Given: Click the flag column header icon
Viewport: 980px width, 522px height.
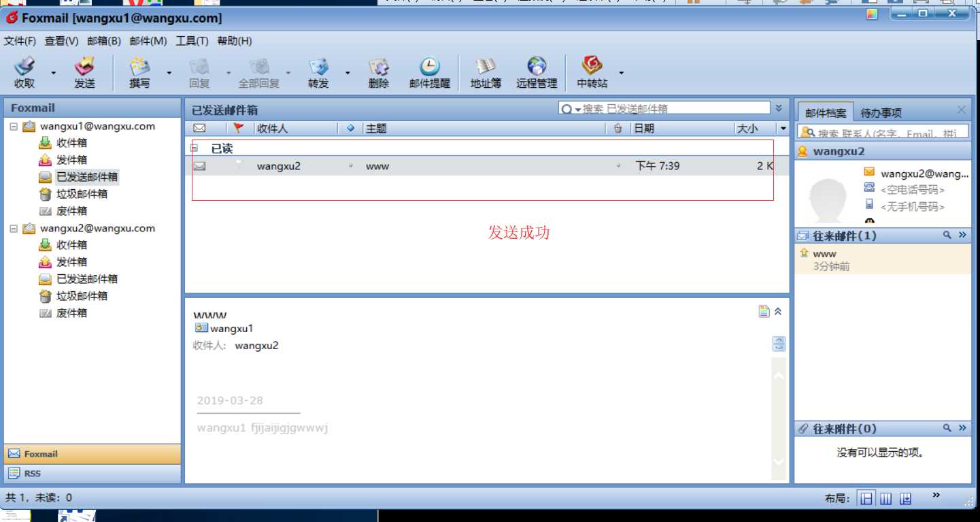Looking at the screenshot, I should tap(238, 128).
